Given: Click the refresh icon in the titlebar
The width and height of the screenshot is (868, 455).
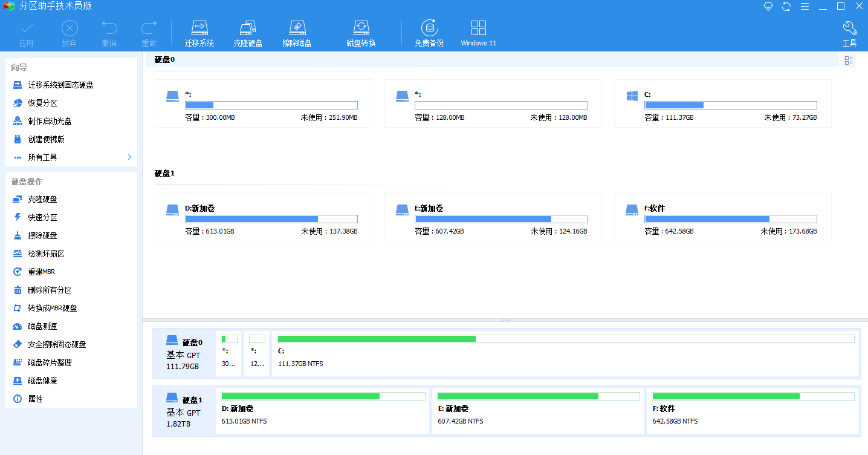Looking at the screenshot, I should [x=786, y=6].
